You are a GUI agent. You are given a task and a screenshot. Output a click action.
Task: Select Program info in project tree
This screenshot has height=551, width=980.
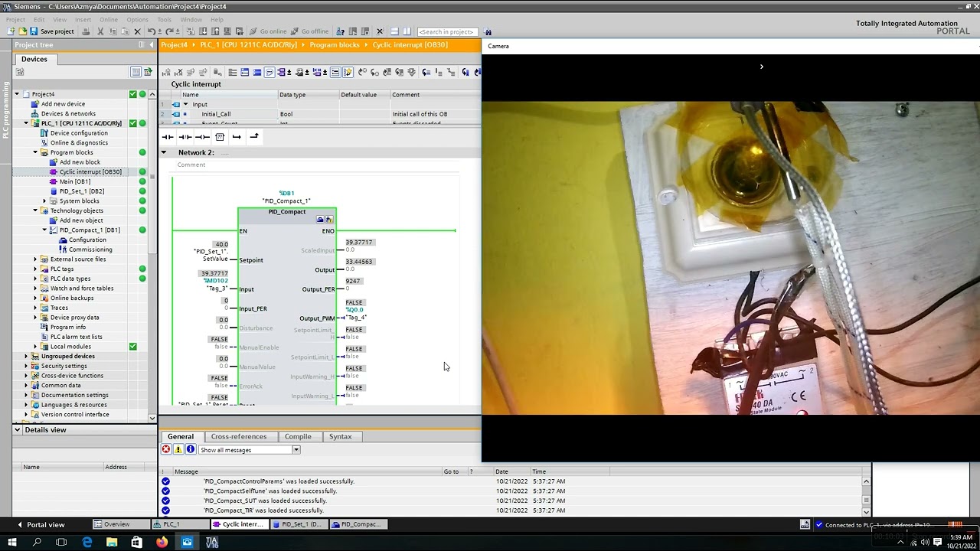67,327
